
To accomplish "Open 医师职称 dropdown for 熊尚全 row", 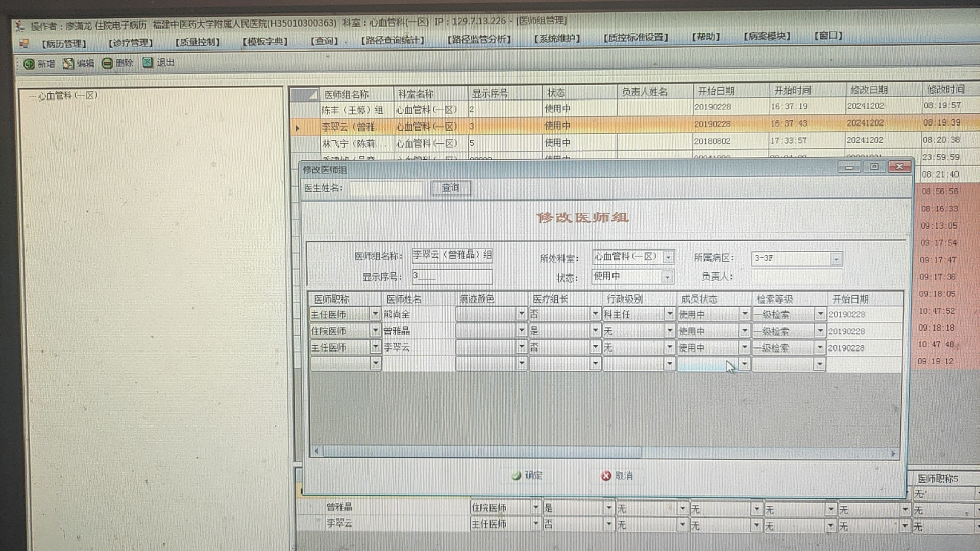I will click(375, 314).
